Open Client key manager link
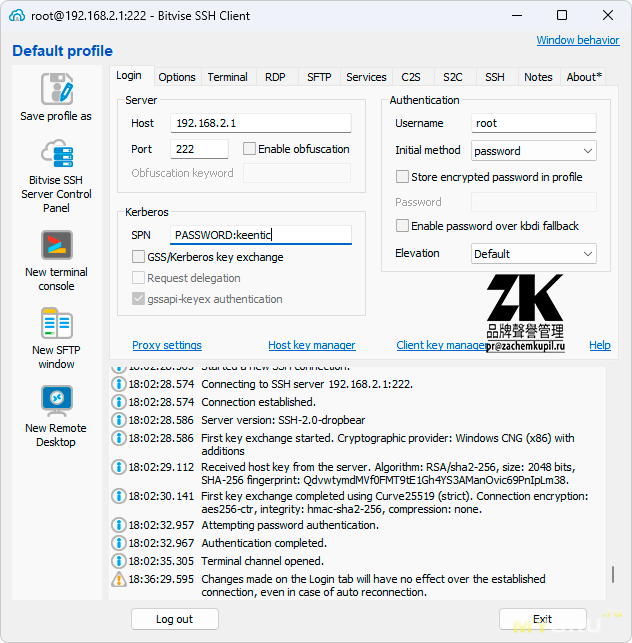This screenshot has height=643, width=632. point(441,345)
